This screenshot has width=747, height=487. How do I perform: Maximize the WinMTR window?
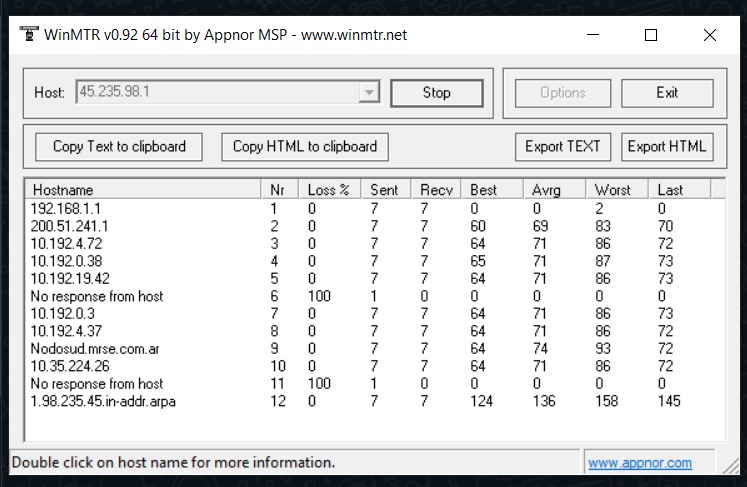(x=651, y=35)
